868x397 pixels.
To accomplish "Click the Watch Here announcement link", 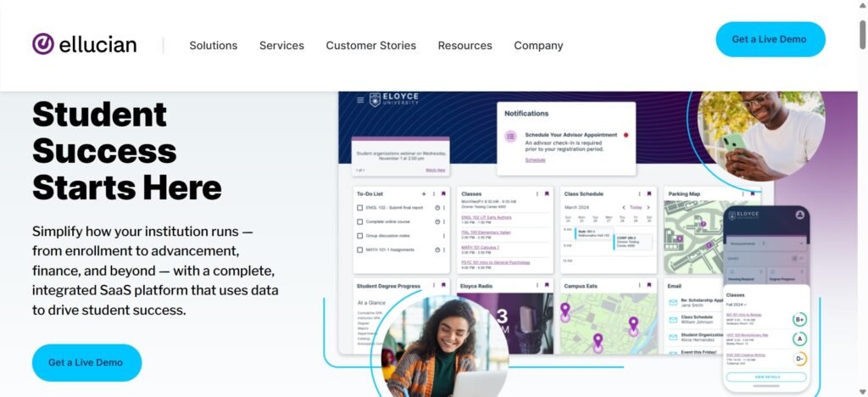I will click(x=435, y=170).
